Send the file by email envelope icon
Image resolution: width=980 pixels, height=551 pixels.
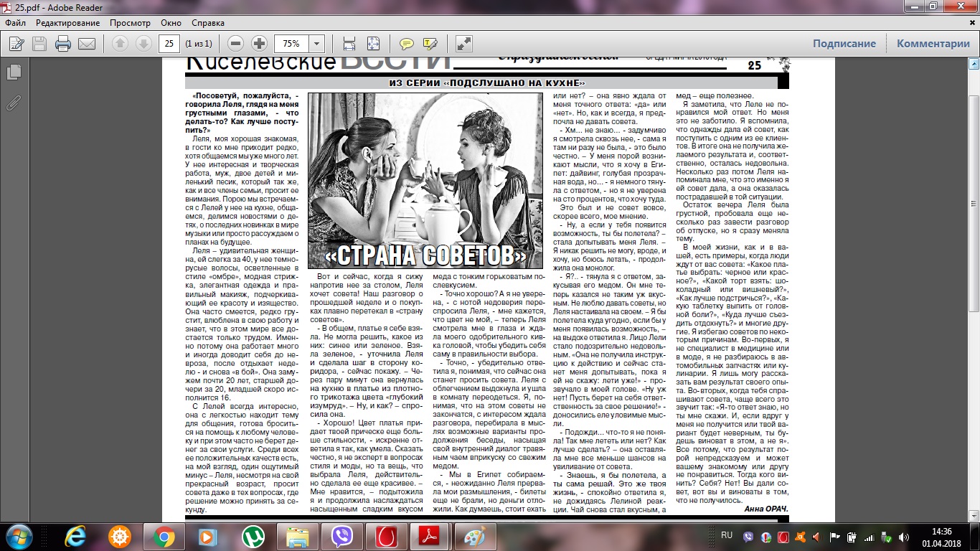coord(87,44)
